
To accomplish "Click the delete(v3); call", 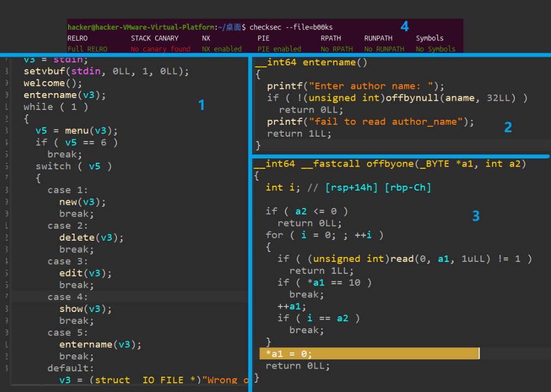I will (x=91, y=237).
